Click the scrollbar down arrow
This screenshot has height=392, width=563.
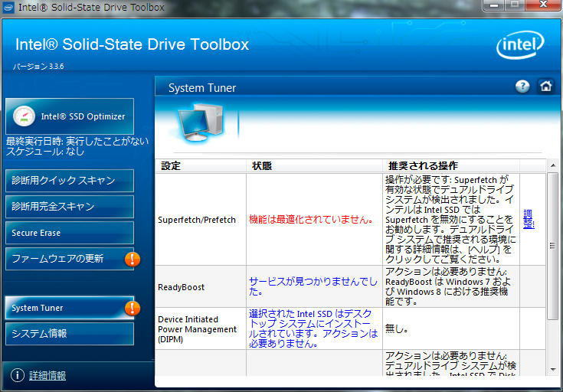[552, 369]
